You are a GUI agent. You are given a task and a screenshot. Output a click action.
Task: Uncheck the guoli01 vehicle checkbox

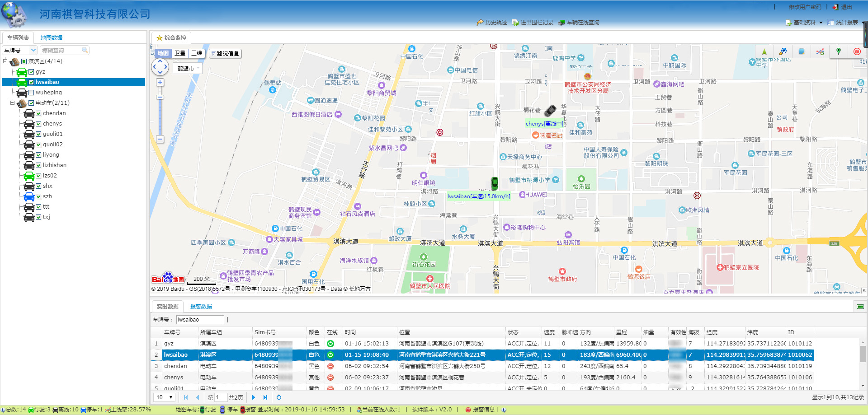point(38,134)
